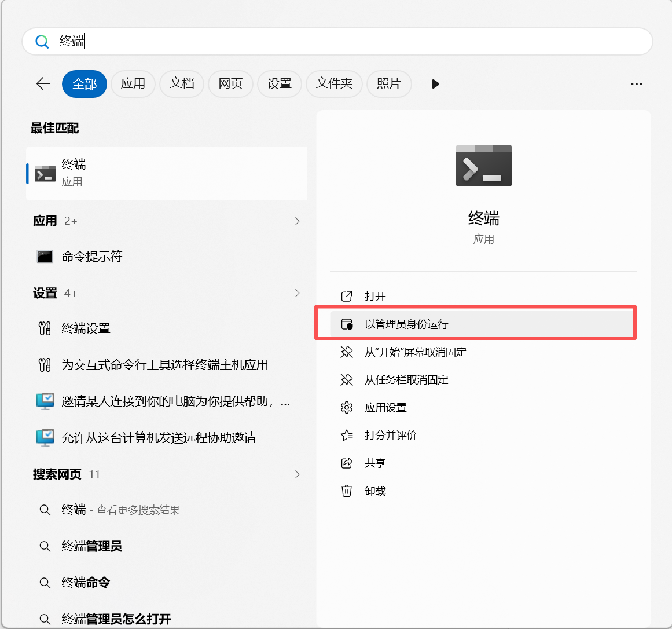Click the large Terminal app icon in the details panel

(x=483, y=166)
